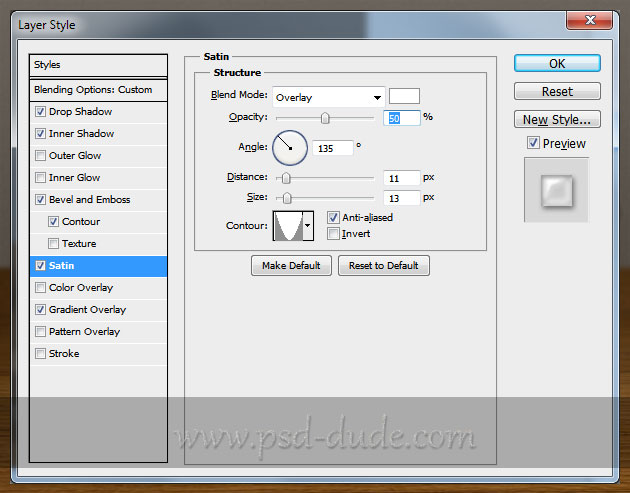Uncheck the Bevel and Emboss checkbox
Screen dimensions: 630x493
[40, 199]
